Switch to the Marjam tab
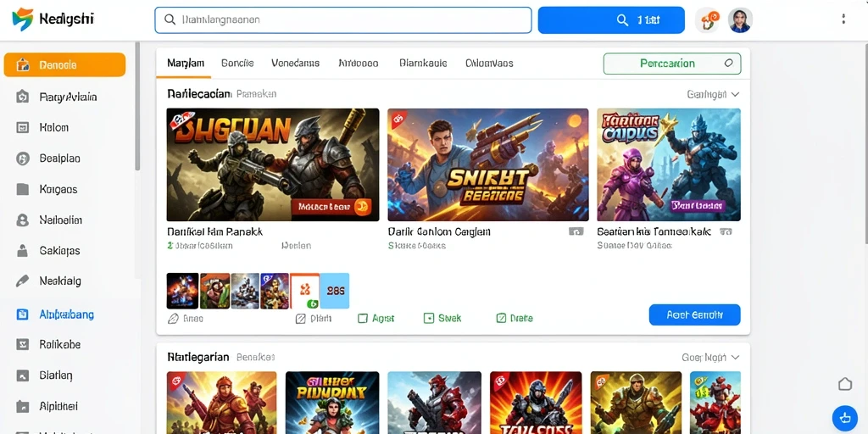 coord(186,63)
